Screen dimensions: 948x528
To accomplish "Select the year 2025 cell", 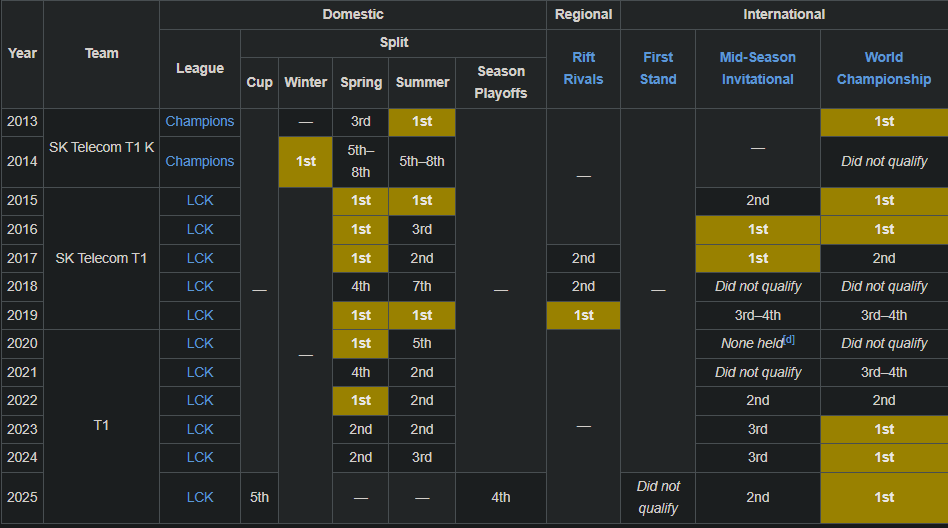I will pos(22,498).
